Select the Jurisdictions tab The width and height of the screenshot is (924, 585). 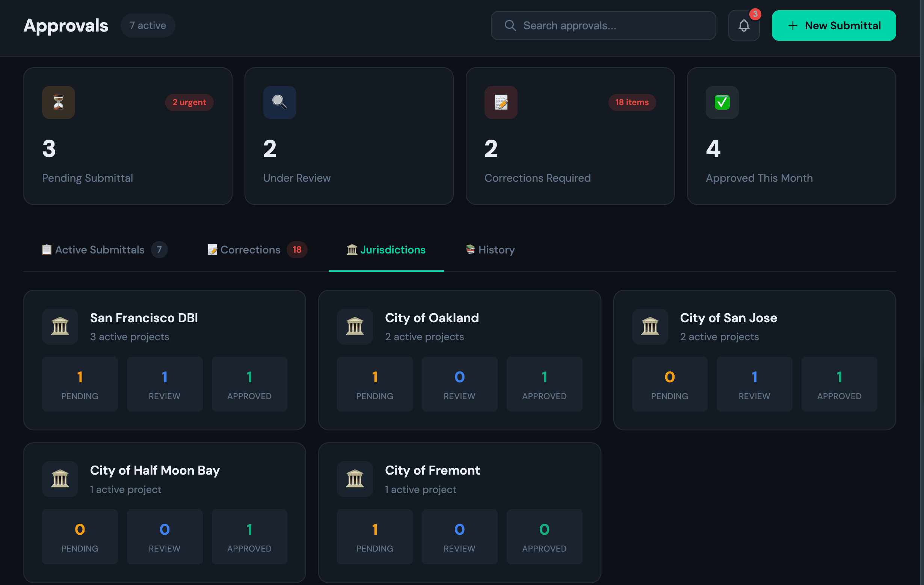(386, 250)
